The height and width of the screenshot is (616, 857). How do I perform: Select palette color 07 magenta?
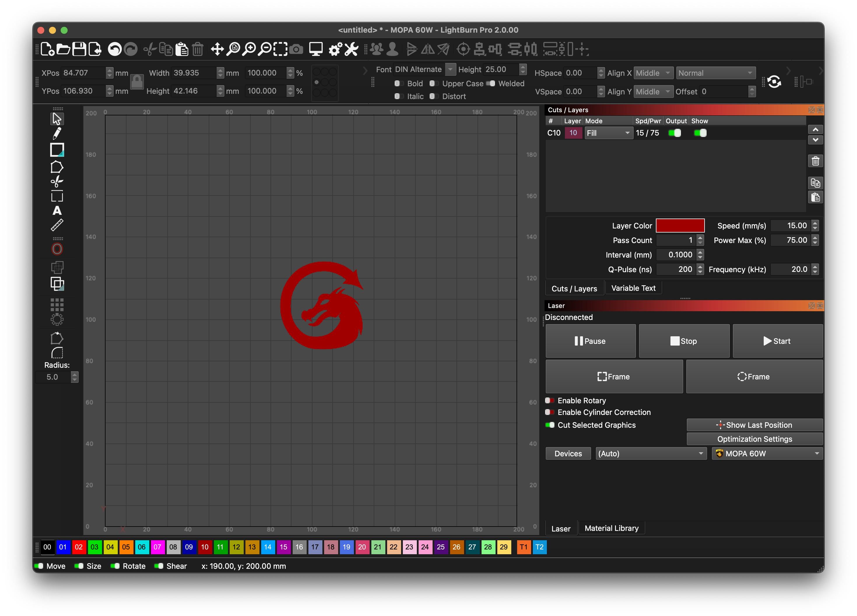[x=158, y=547]
